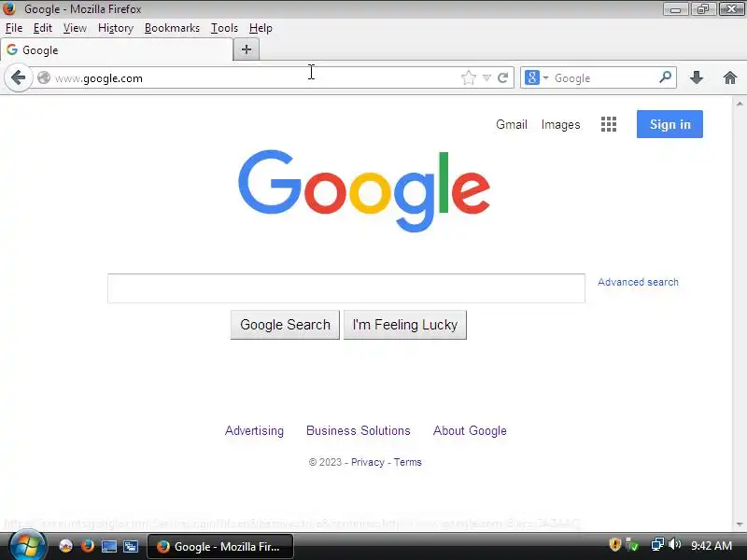Image resolution: width=747 pixels, height=560 pixels.
Task: Reload the page with the refresh icon
Action: [x=502, y=77]
